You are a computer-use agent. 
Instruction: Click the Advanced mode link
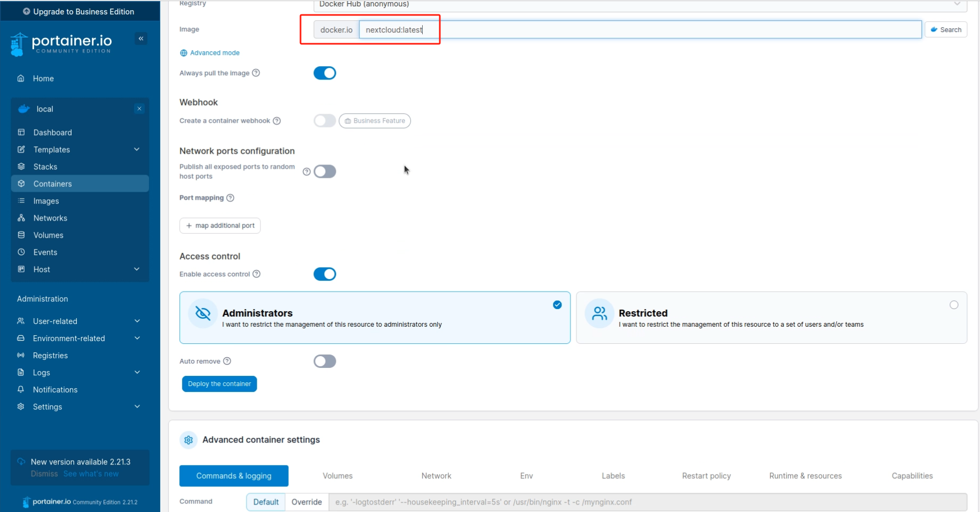[210, 53]
